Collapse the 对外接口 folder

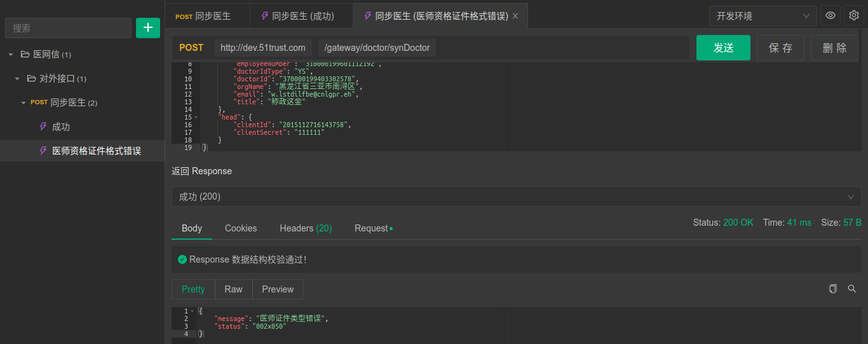17,79
